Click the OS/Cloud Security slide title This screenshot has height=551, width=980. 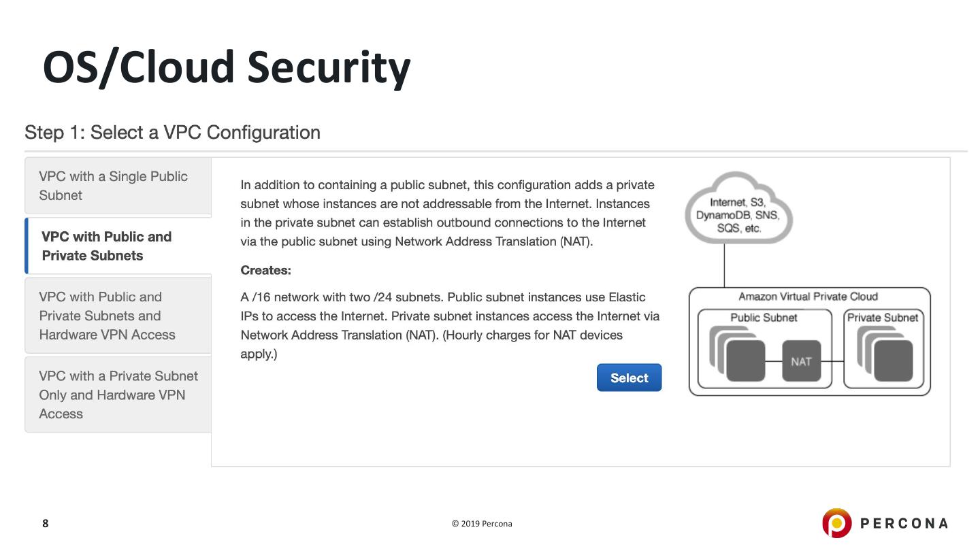(x=227, y=67)
